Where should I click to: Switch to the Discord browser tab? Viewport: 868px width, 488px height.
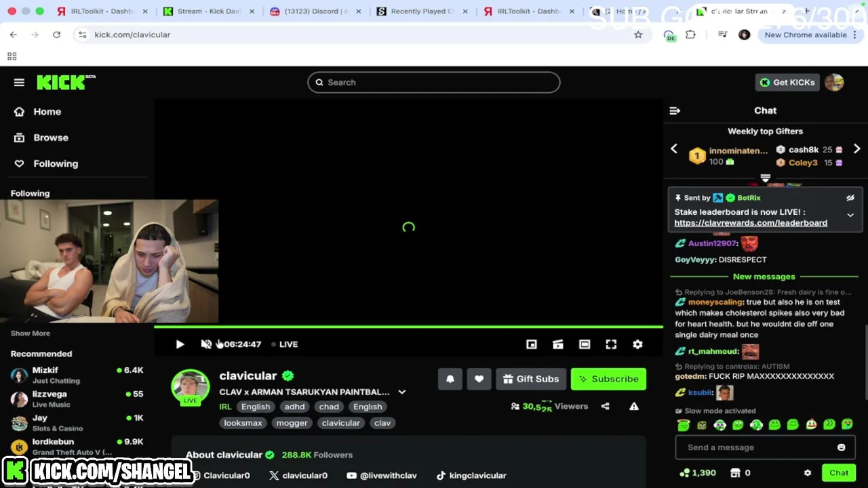click(x=315, y=12)
